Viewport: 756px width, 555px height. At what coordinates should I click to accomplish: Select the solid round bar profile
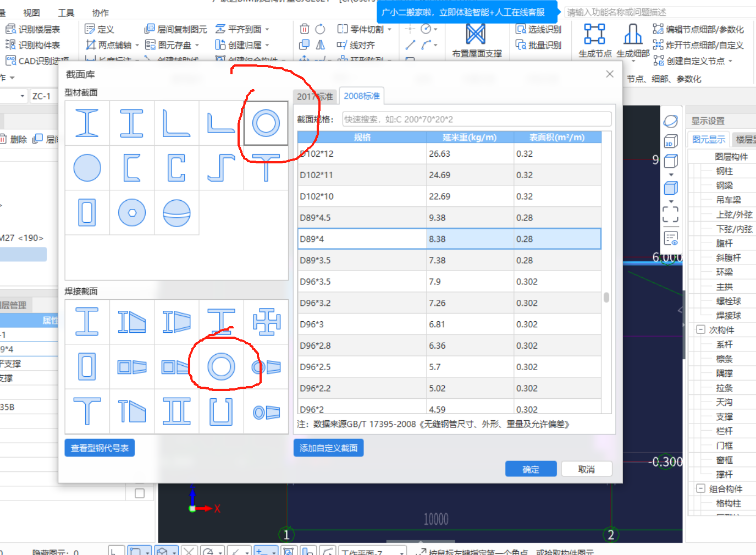[87, 168]
